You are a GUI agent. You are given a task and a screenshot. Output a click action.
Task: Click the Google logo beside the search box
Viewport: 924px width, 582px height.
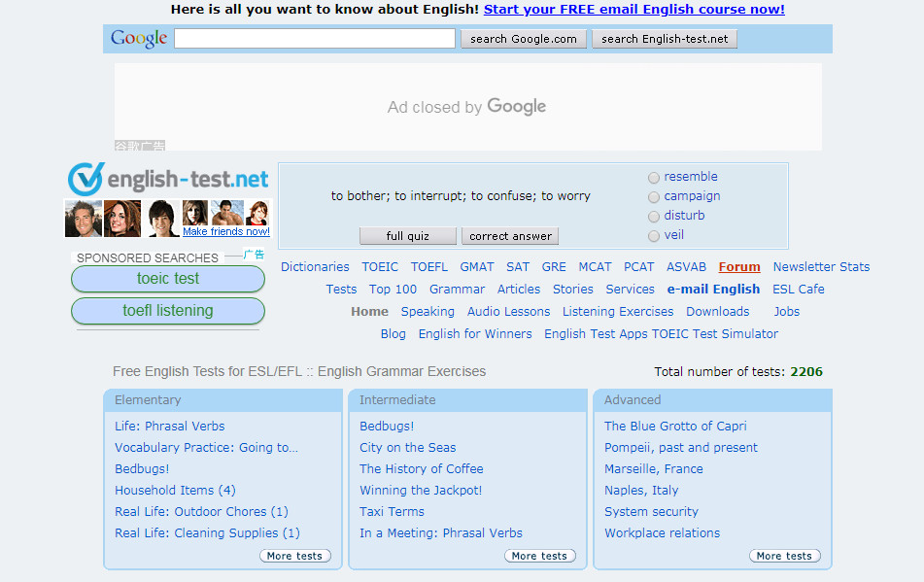139,39
